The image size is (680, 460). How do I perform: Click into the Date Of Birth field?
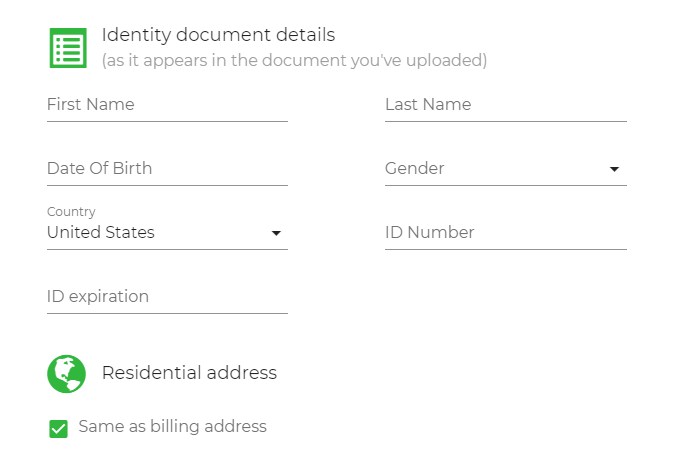(x=167, y=168)
